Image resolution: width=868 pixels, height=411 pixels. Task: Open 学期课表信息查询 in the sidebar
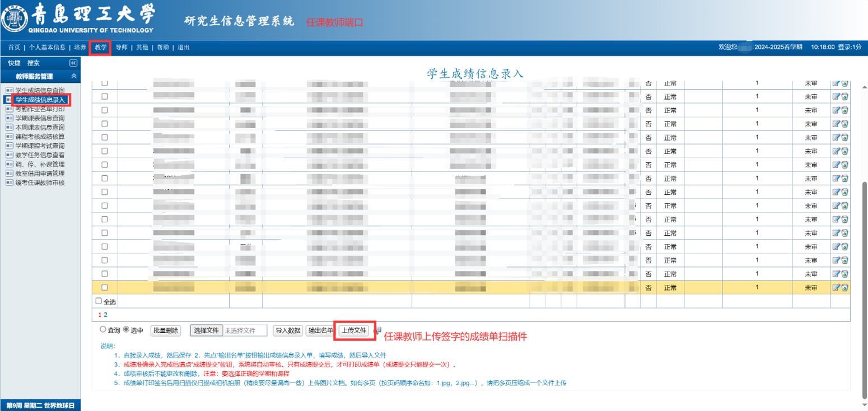coord(40,118)
